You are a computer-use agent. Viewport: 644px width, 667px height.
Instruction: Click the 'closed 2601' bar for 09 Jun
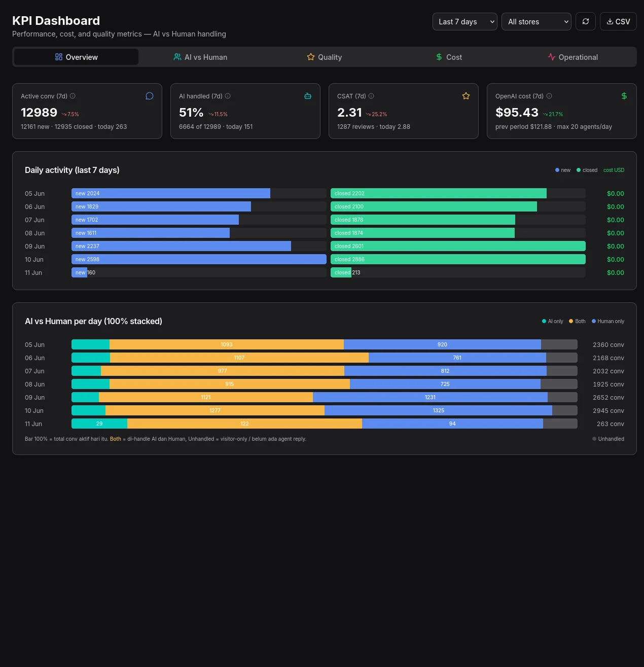pyautogui.click(x=458, y=246)
